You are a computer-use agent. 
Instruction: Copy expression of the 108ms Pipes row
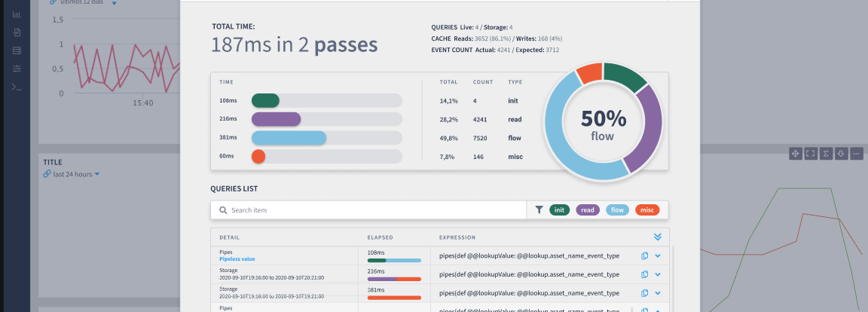coord(644,255)
